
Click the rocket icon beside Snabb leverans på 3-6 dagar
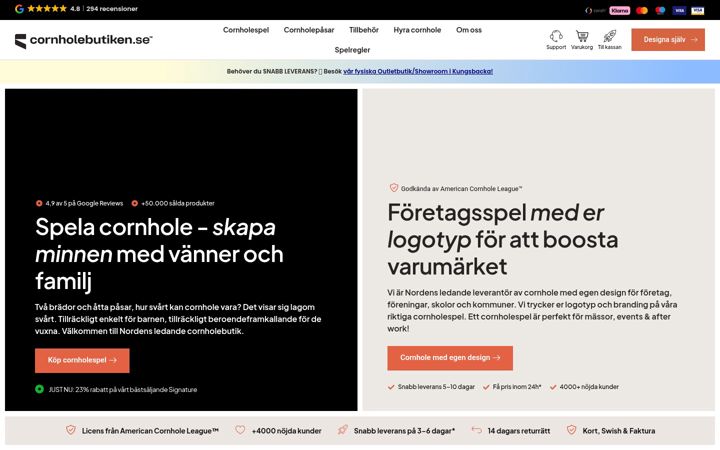coord(343,430)
